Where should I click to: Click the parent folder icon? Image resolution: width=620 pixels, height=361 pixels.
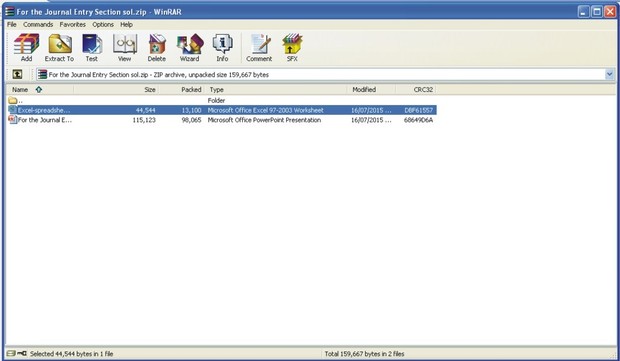(x=13, y=100)
